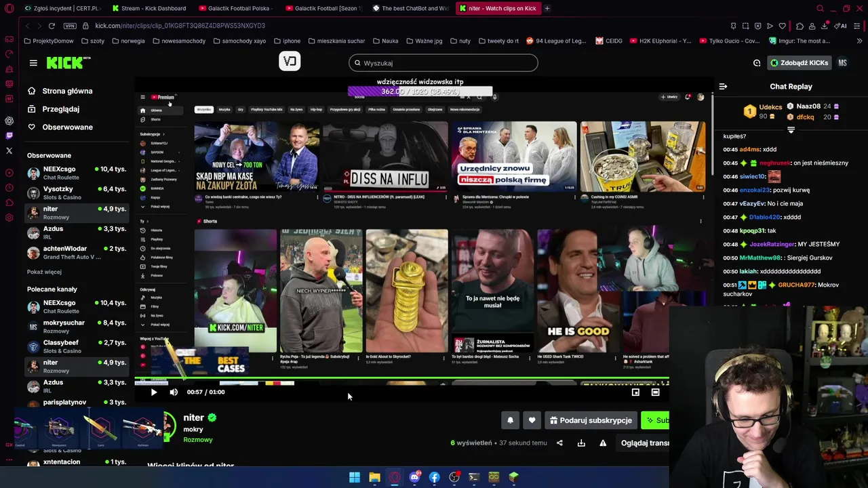Open terminal app from taskbar
Viewport: 868px width, 488px height.
(x=474, y=477)
